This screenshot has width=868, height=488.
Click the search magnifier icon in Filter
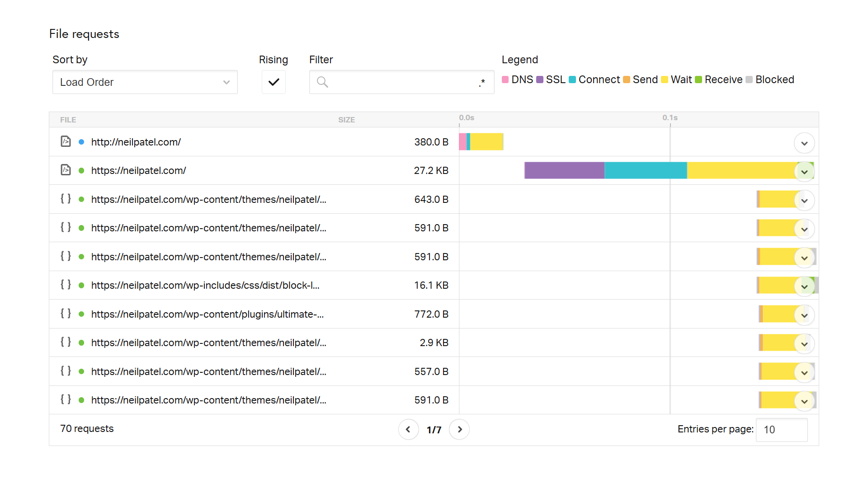click(322, 82)
